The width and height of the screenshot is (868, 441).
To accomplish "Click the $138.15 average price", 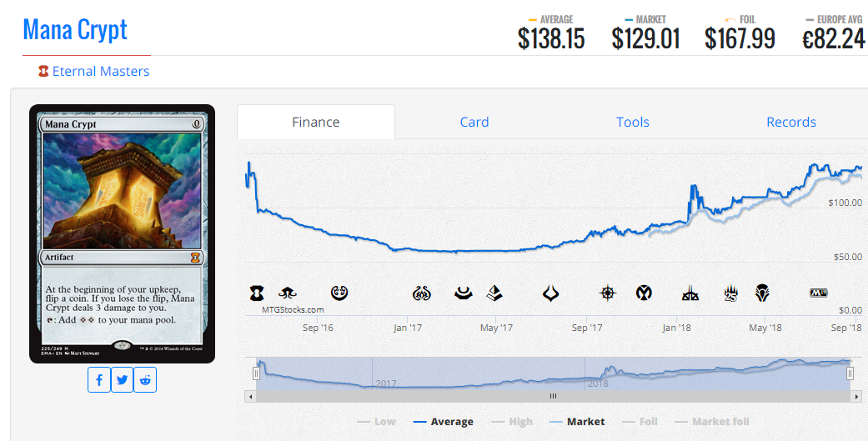I will click(551, 39).
